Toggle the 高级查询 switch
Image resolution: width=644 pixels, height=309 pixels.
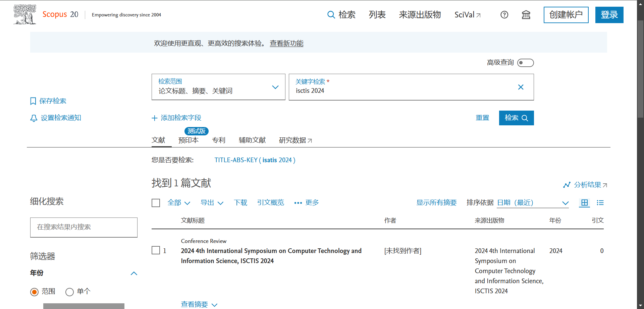[526, 63]
